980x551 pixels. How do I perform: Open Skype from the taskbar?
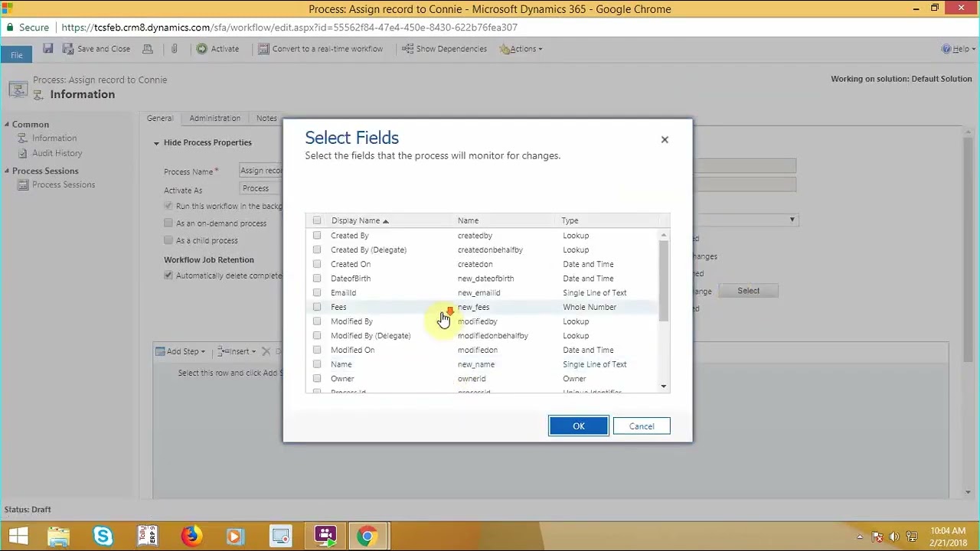(x=103, y=536)
